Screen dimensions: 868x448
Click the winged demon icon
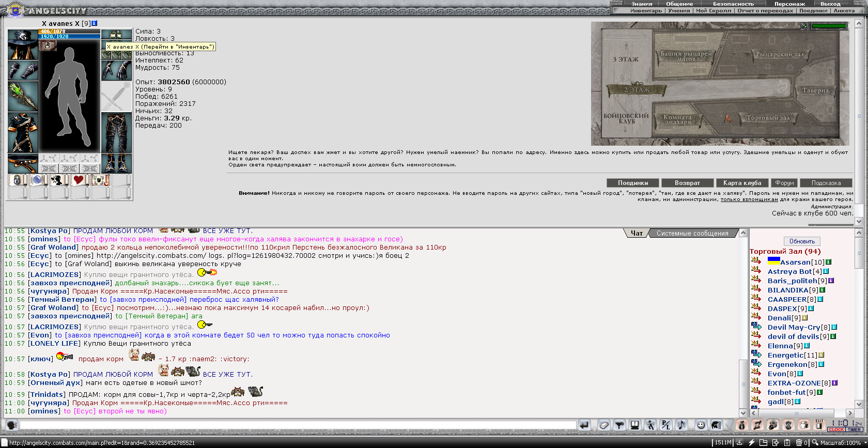tap(788, 425)
